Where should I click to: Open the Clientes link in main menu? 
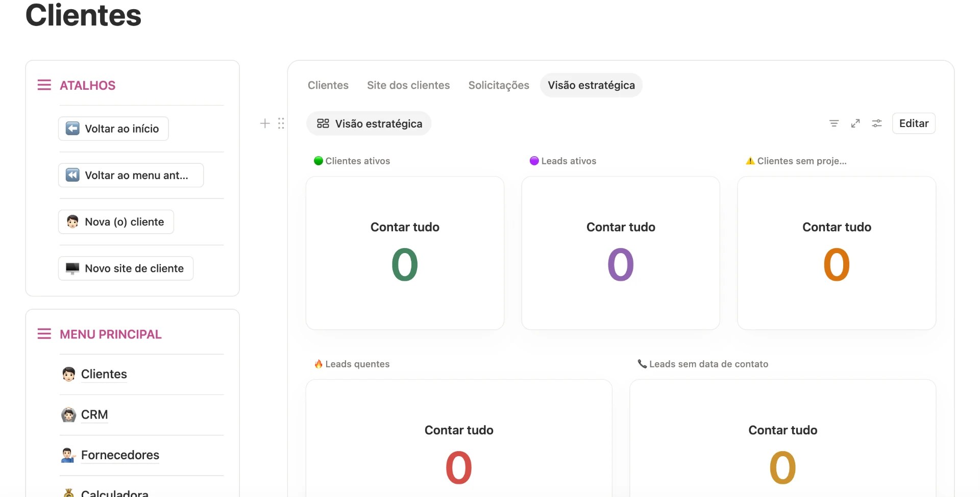pos(104,374)
